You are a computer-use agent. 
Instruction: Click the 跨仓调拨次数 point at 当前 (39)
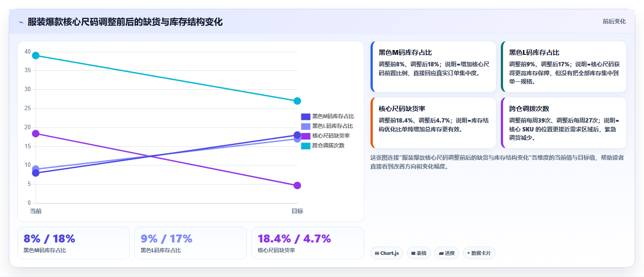coord(35,55)
